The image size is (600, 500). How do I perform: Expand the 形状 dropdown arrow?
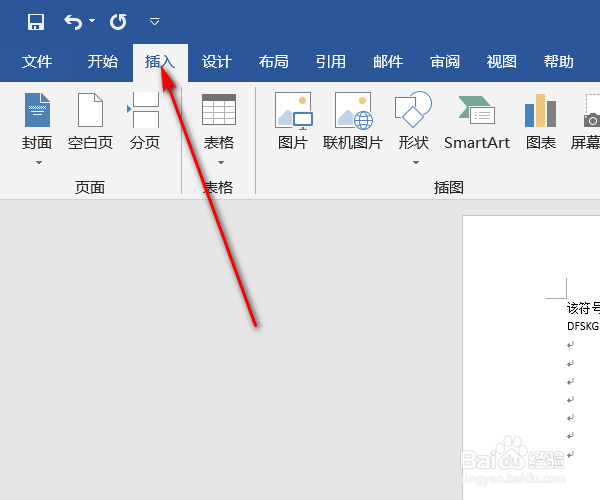[416, 163]
